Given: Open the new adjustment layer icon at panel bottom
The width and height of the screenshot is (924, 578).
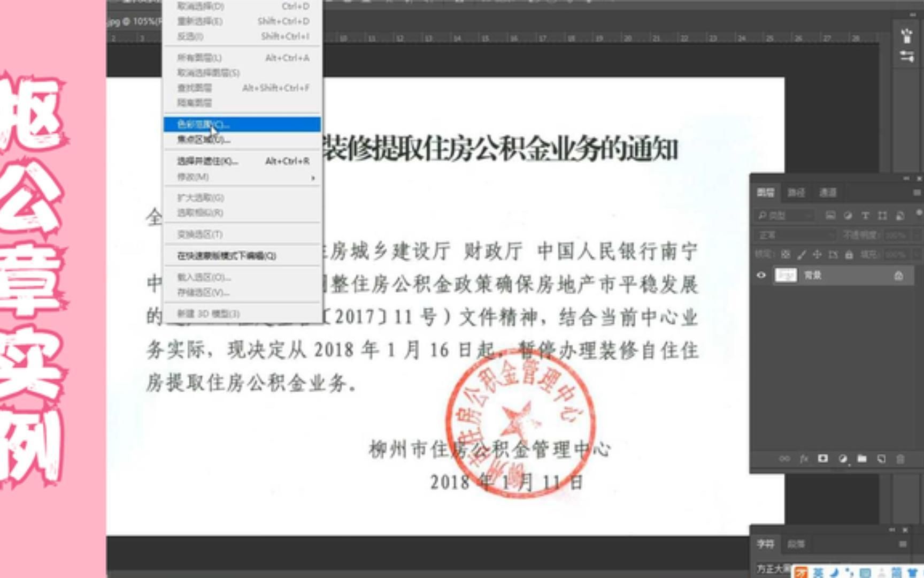Looking at the screenshot, I should click(x=843, y=459).
